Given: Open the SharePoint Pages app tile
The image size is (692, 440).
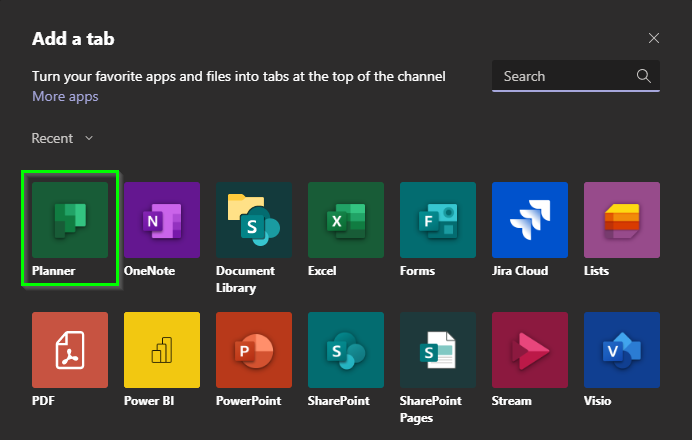Looking at the screenshot, I should pyautogui.click(x=438, y=350).
